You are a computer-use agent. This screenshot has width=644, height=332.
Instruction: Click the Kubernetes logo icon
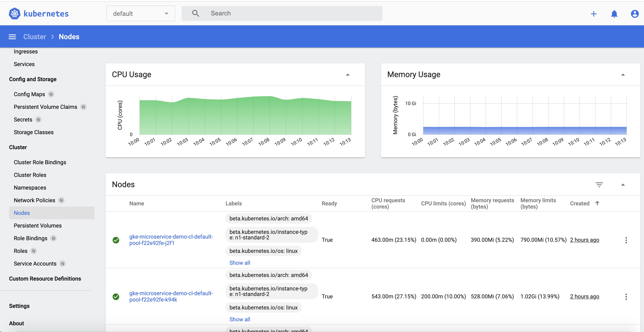tap(14, 13)
